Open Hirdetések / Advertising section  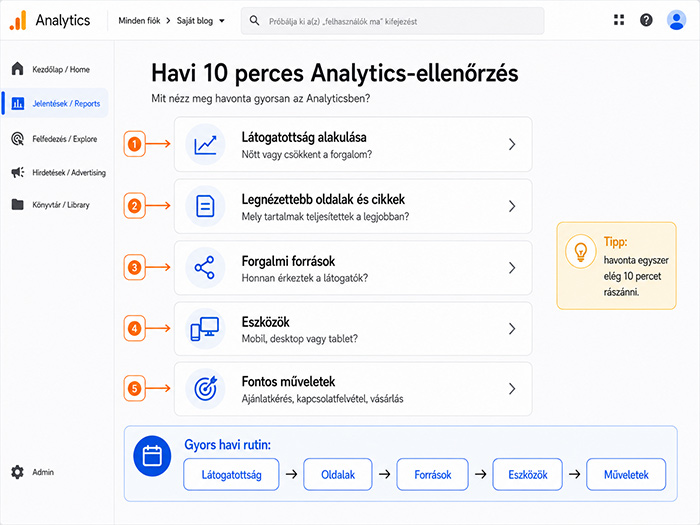point(69,172)
